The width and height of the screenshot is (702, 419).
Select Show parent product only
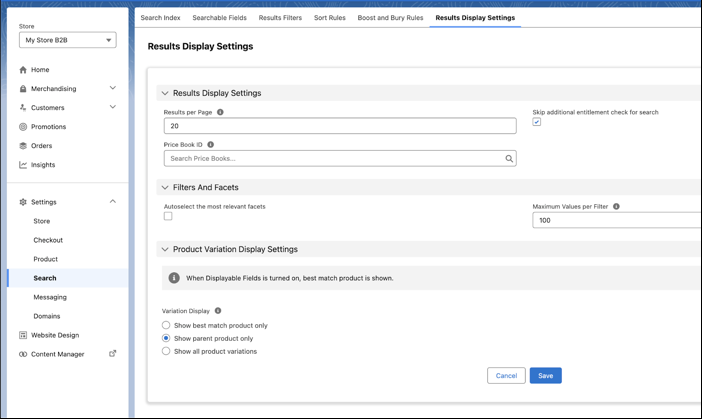pyautogui.click(x=166, y=338)
